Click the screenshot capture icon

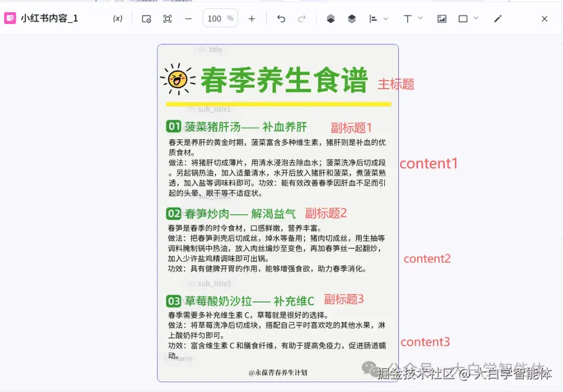pyautogui.click(x=146, y=18)
